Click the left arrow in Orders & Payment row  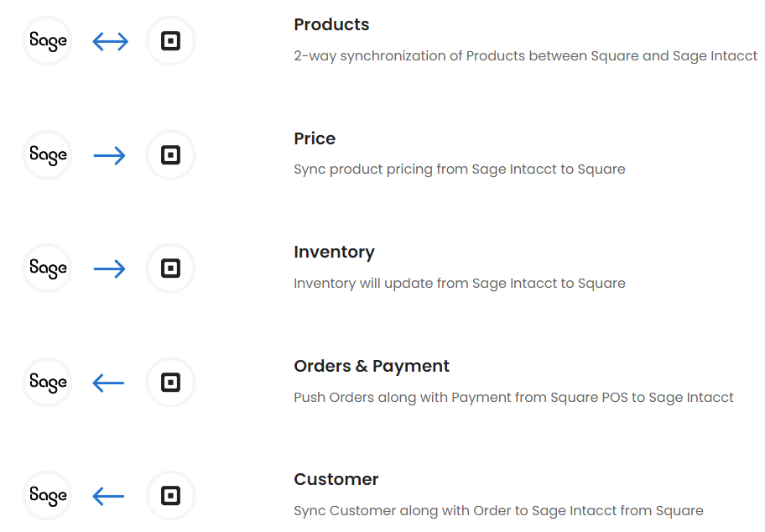pyautogui.click(x=109, y=383)
